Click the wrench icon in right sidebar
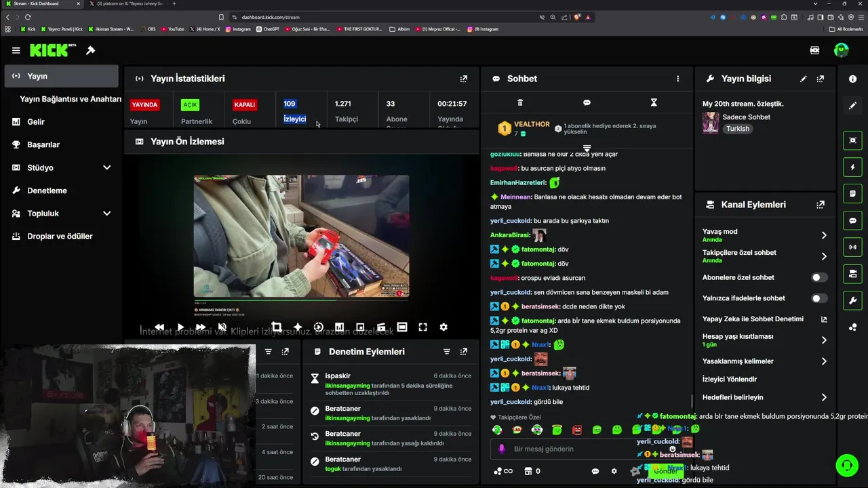The height and width of the screenshot is (488, 868). [x=853, y=300]
